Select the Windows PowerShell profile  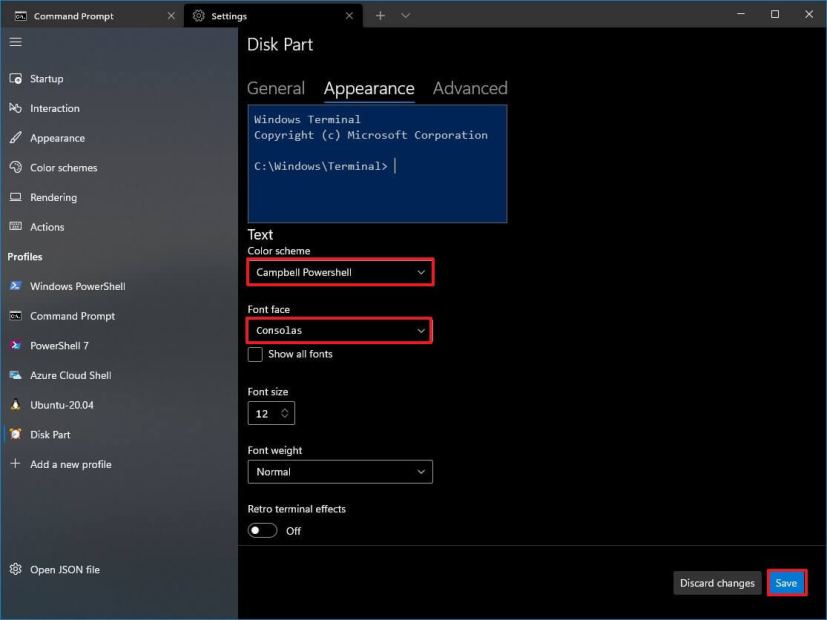(119, 286)
